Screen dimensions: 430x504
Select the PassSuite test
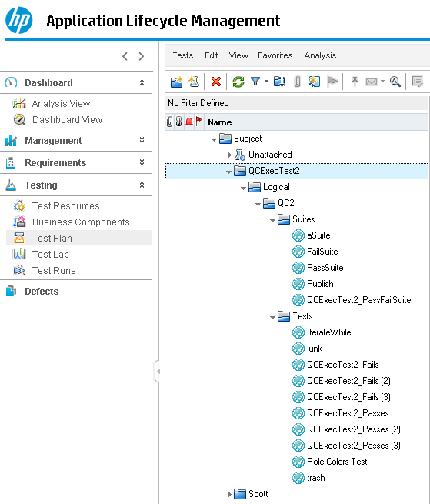[x=325, y=268]
